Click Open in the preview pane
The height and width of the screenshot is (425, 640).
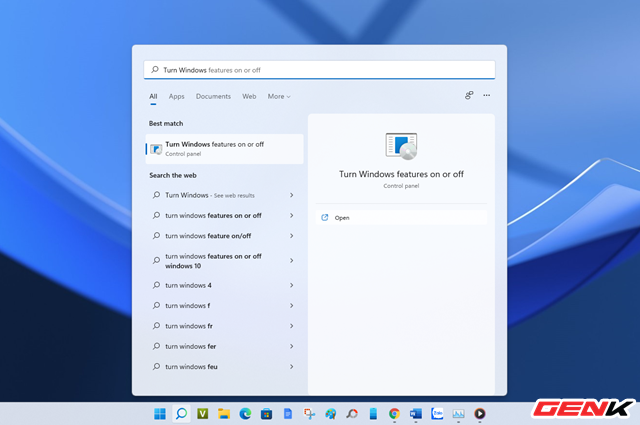click(401, 218)
